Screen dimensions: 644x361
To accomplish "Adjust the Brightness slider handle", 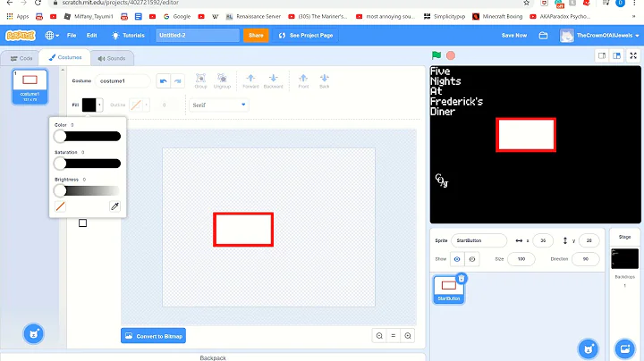I will [60, 190].
